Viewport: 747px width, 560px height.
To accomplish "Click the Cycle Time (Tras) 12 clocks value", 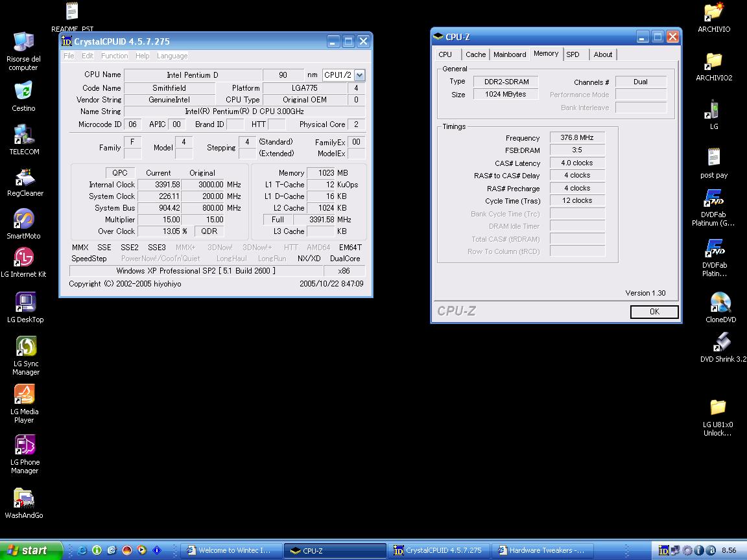I will point(577,200).
